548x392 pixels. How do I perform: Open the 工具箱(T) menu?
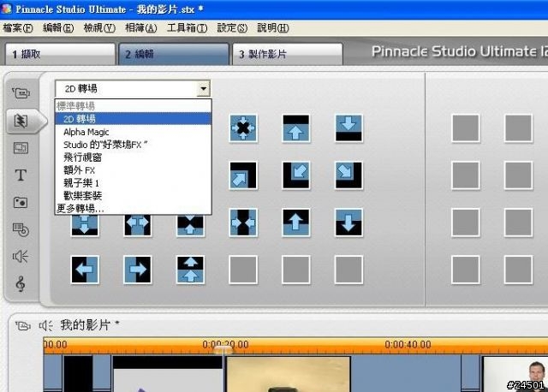(x=187, y=28)
